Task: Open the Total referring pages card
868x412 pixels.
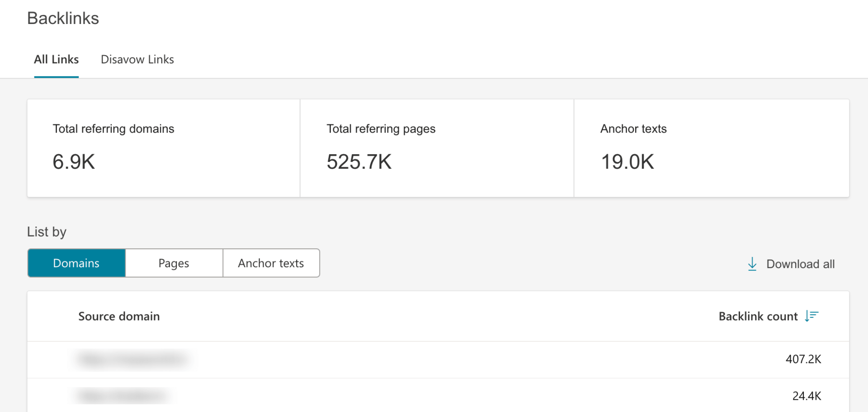Action: (x=436, y=148)
